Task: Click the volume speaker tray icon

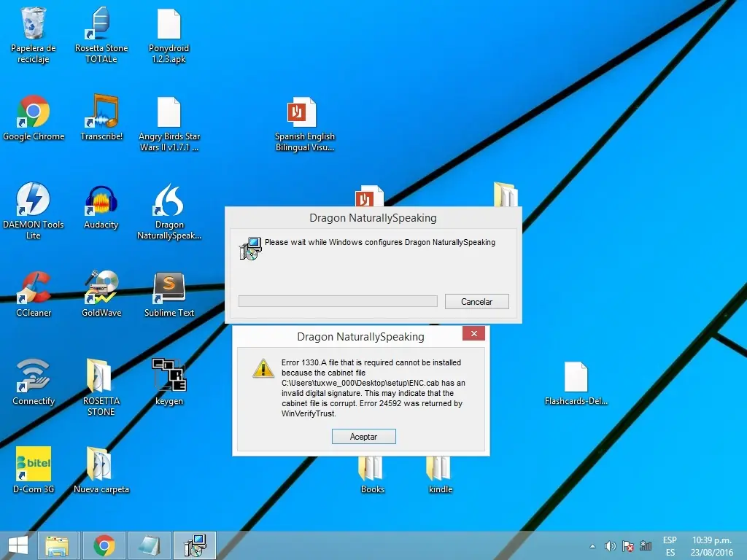Action: pyautogui.click(x=610, y=546)
